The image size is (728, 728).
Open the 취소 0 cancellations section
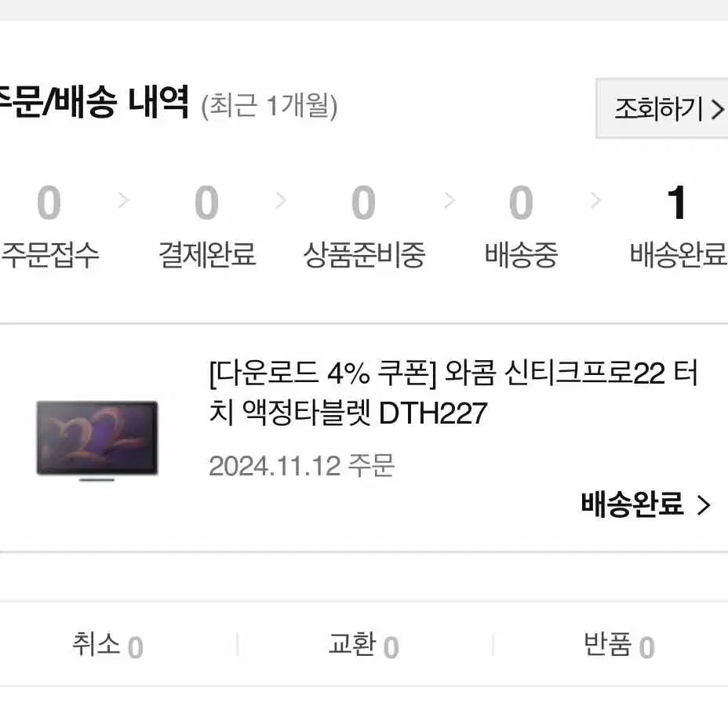pyautogui.click(x=107, y=646)
